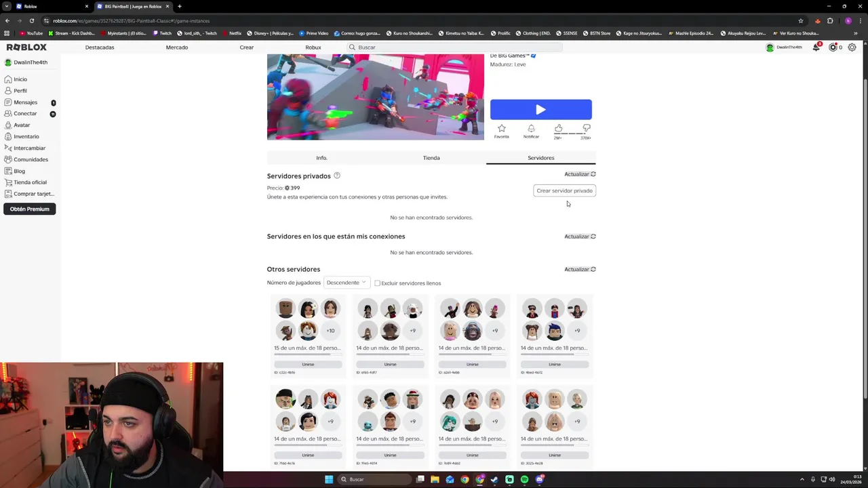Switch to the first Roblox browser tab
Screen dimensions: 868x488
(51, 6)
